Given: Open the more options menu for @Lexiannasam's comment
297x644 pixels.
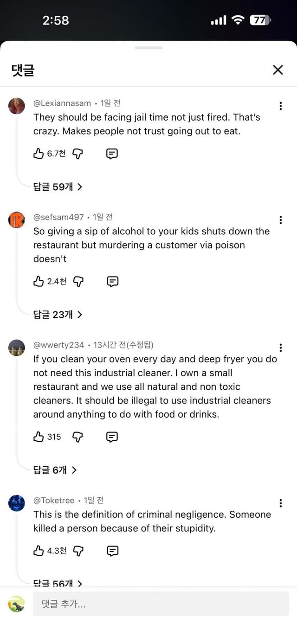Looking at the screenshot, I should [x=280, y=106].
